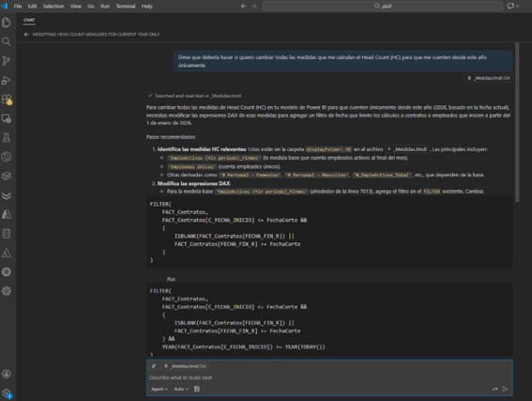Image resolution: width=532 pixels, height=401 pixels.
Task: Click the attach context paperclip icon
Action: [154, 366]
